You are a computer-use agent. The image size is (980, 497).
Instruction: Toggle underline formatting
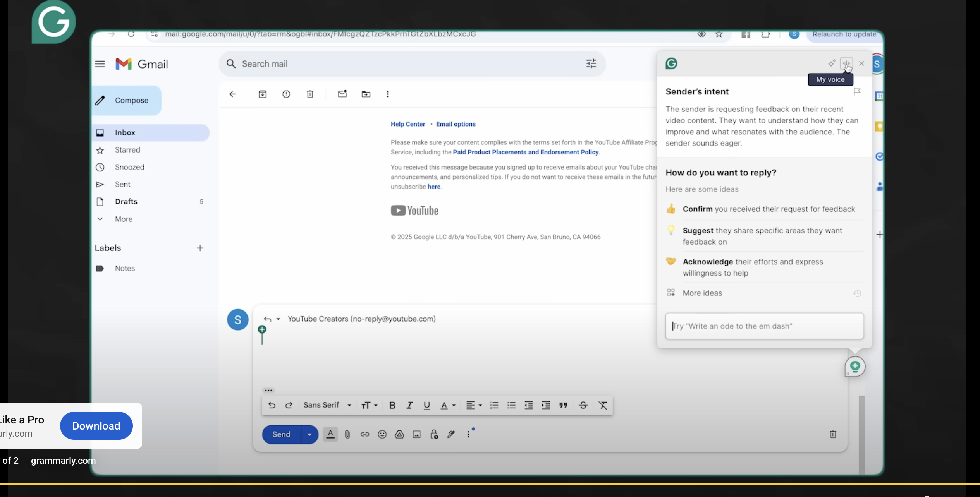point(426,405)
